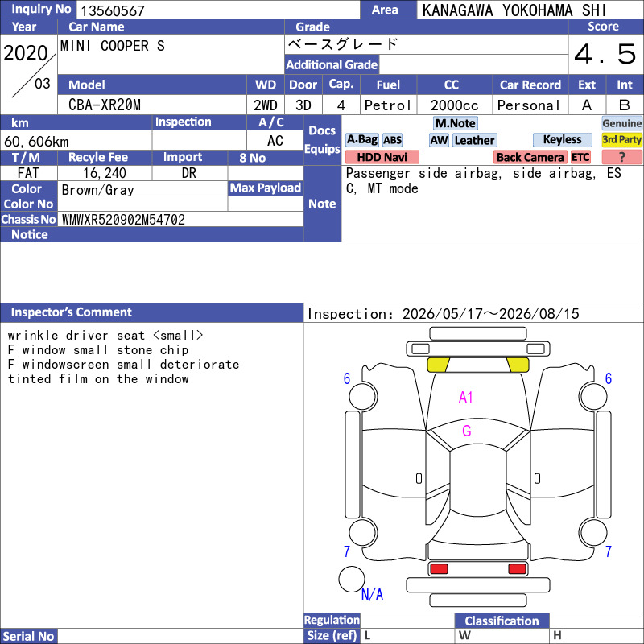
Task: Click model code CBA-XR20M
Action: point(105,105)
